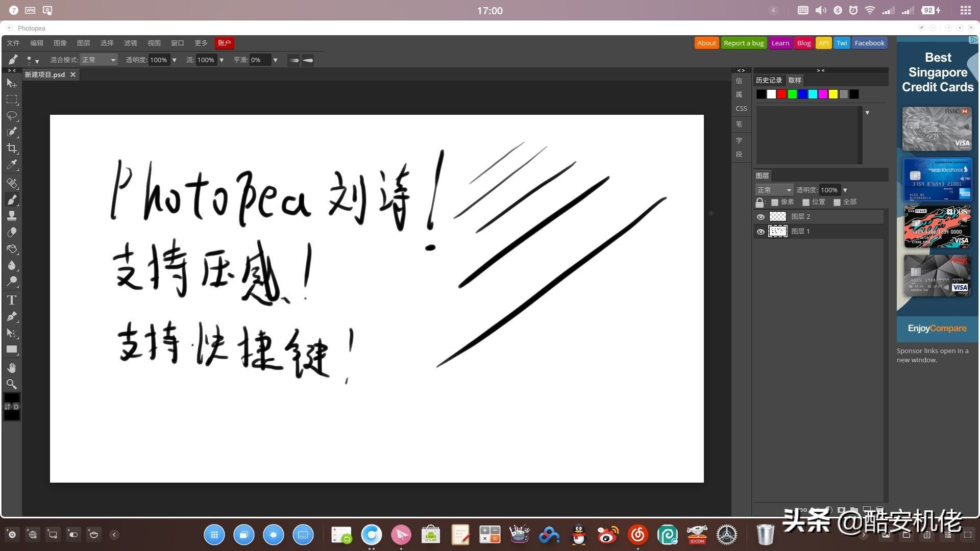Select the Rectangular Marquee tool
This screenshot has height=551, width=980.
(x=12, y=99)
